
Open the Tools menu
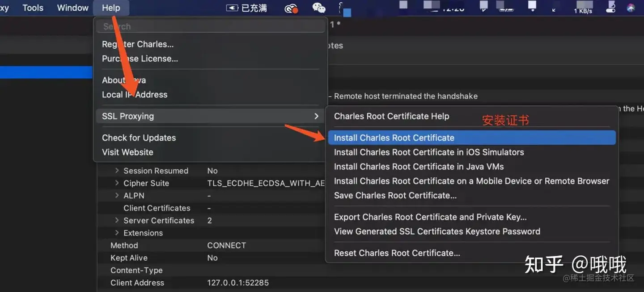point(33,8)
